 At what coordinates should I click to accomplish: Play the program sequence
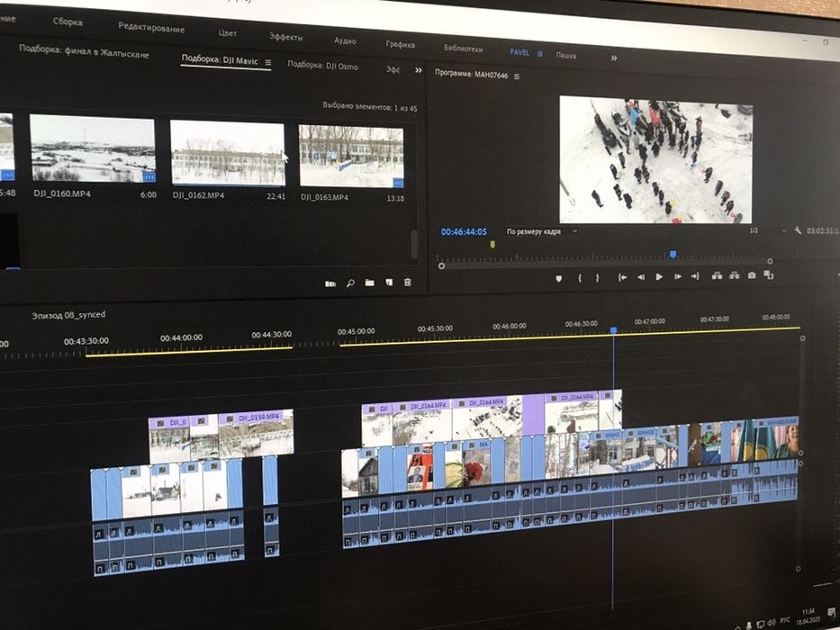[659, 277]
